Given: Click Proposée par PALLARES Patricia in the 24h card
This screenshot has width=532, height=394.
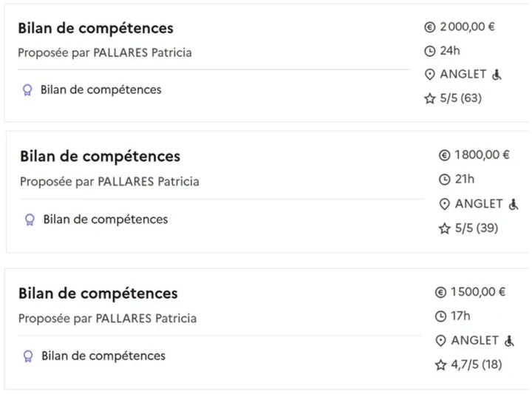Looking at the screenshot, I should coord(105,53).
